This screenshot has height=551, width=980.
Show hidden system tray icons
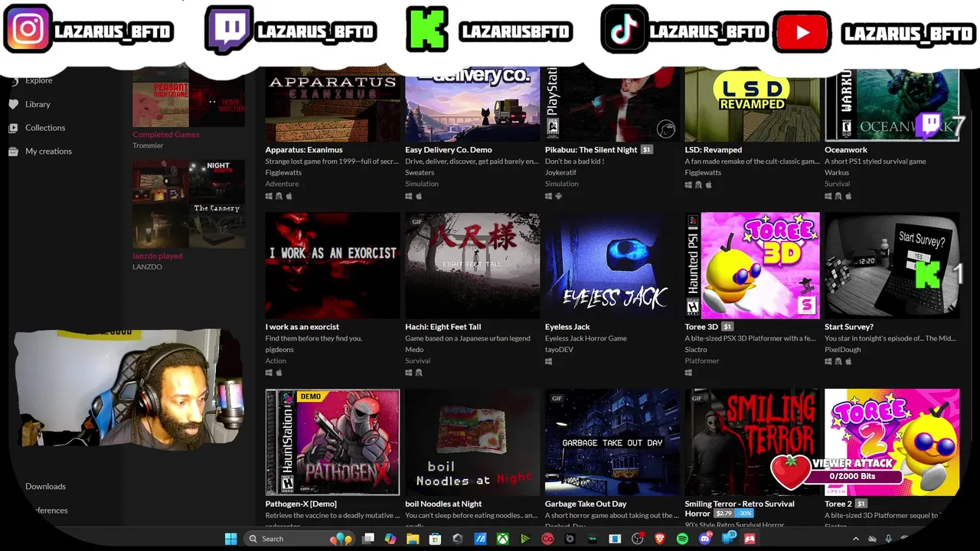click(856, 539)
